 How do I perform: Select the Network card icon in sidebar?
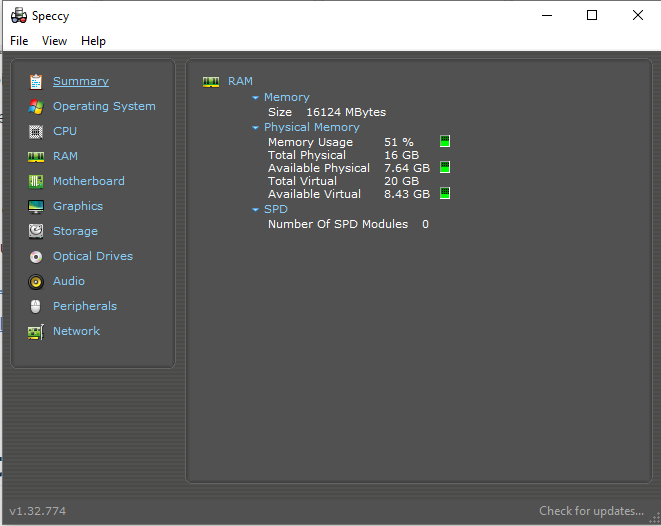(36, 331)
